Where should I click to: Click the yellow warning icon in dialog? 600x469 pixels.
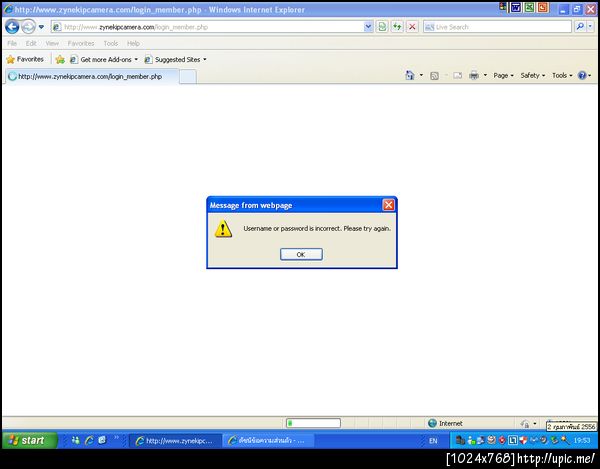coord(223,229)
